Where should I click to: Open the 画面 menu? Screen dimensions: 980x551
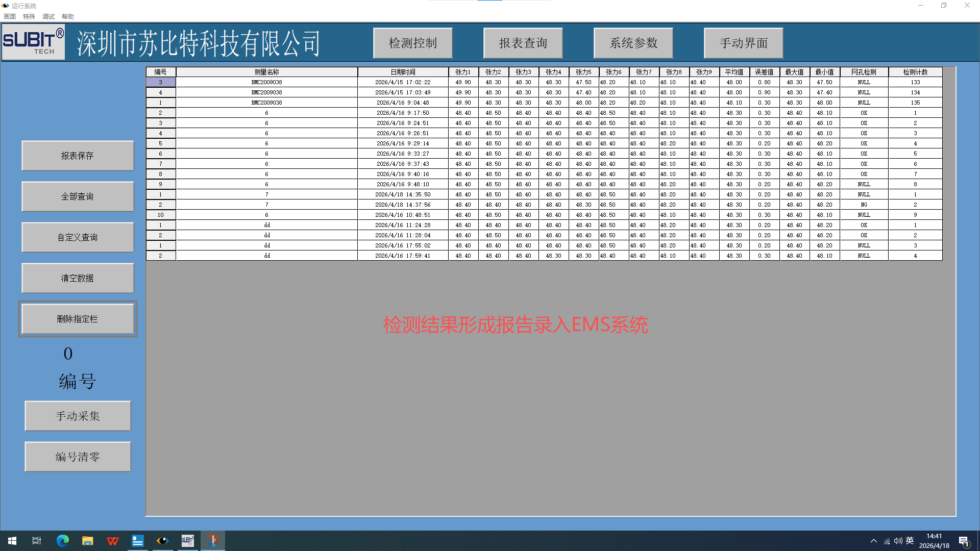(10, 16)
